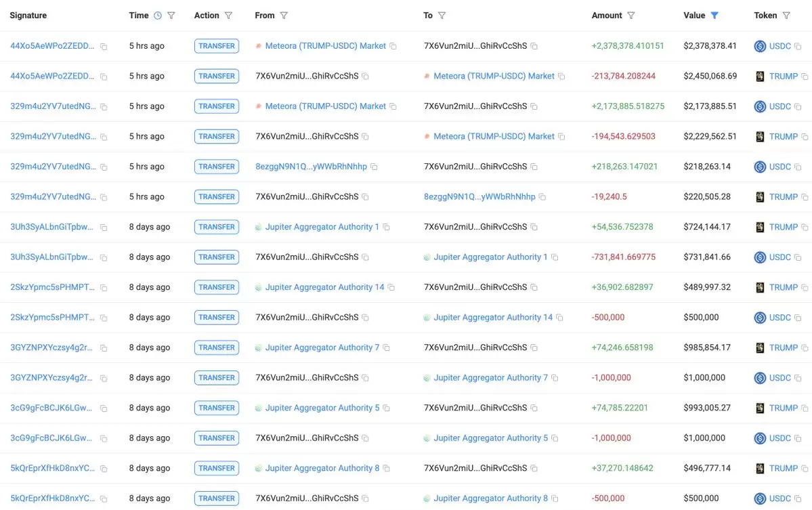Copy To address in the +2,173,885.518275 row

point(534,106)
